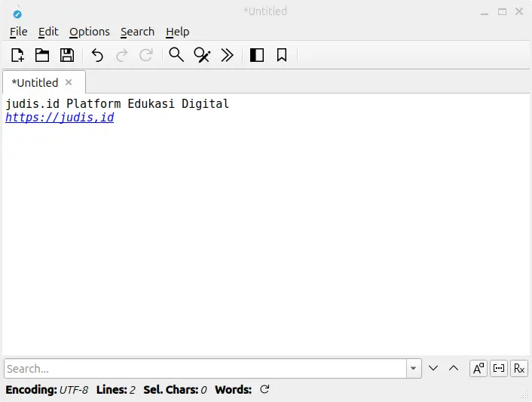Click the Search text input field
532x402 pixels.
click(205, 369)
